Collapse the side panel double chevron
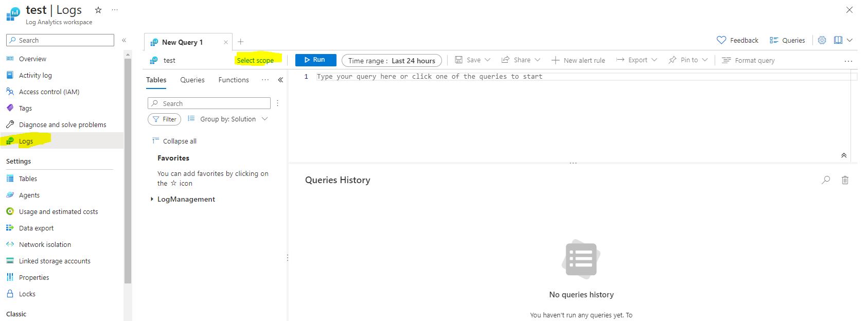 point(280,80)
